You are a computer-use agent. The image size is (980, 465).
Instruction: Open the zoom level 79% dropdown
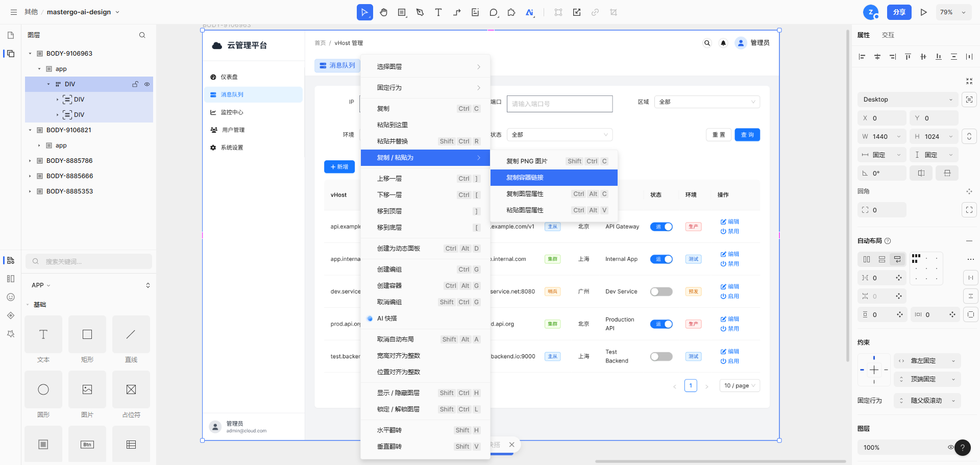[953, 12]
